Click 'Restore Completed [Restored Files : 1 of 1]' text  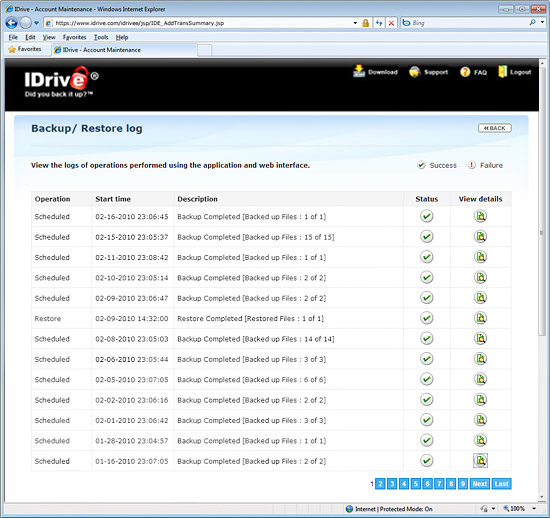[x=250, y=318]
